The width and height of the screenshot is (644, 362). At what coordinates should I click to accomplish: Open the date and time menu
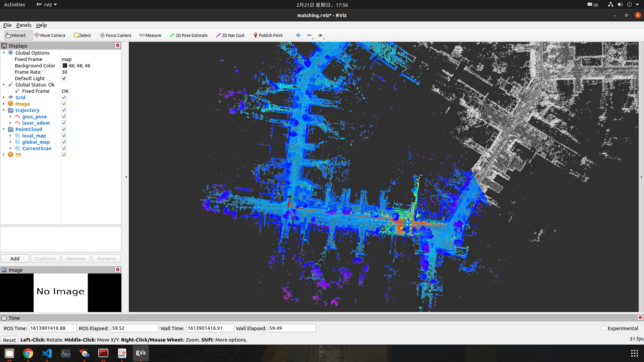pyautogui.click(x=322, y=5)
